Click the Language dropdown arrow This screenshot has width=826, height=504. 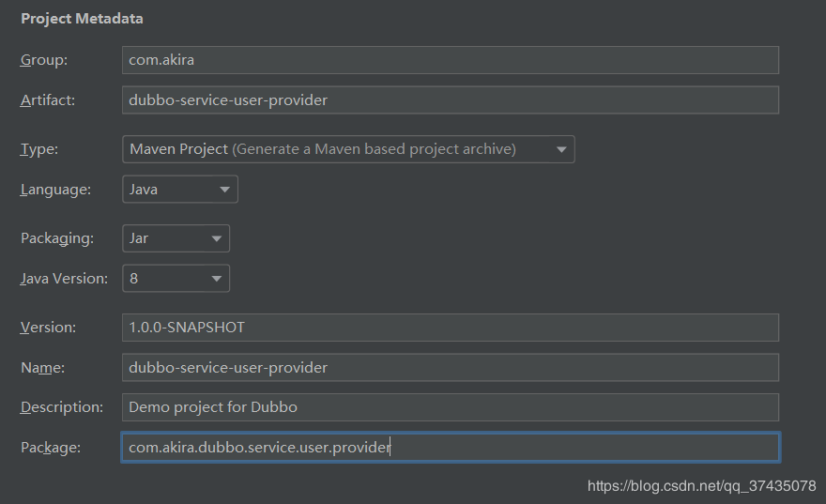coord(224,190)
